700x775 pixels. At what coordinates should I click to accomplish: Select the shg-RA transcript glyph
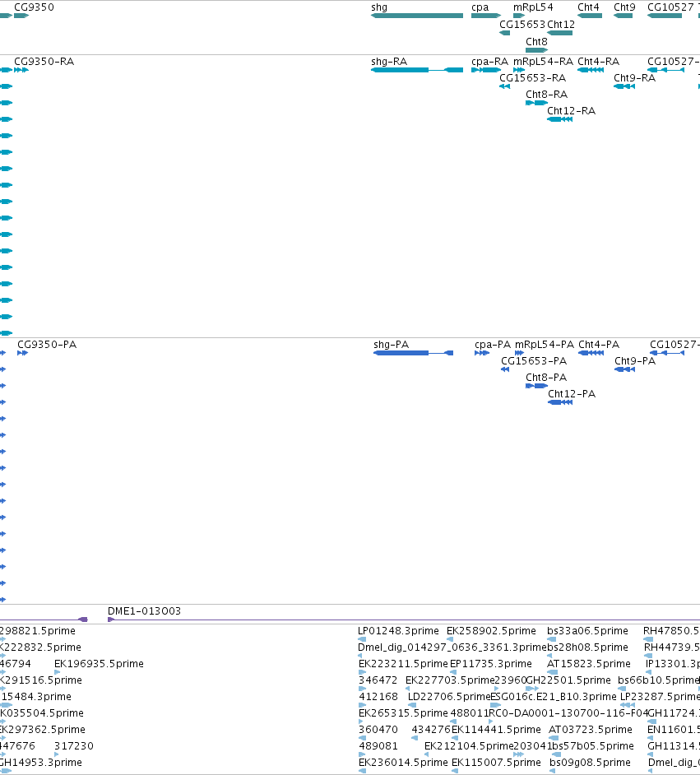[417, 70]
